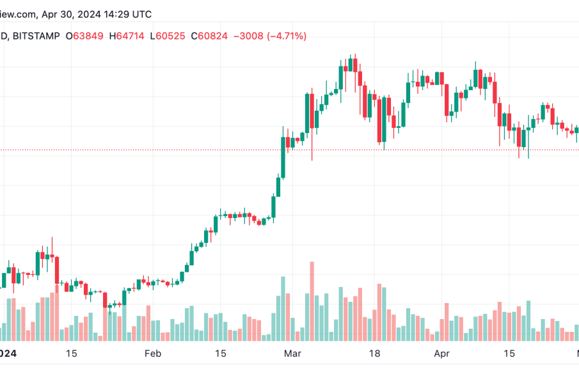Click the low price value L60525
Viewport: 579px width, 392px height.
click(168, 36)
